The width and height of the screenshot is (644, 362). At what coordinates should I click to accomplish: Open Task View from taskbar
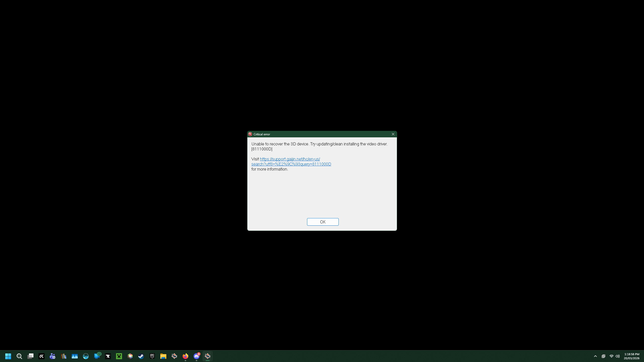coord(30,356)
